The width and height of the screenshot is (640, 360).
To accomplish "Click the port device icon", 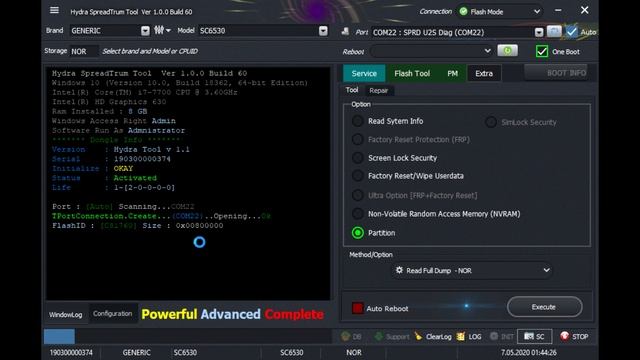I will (345, 32).
